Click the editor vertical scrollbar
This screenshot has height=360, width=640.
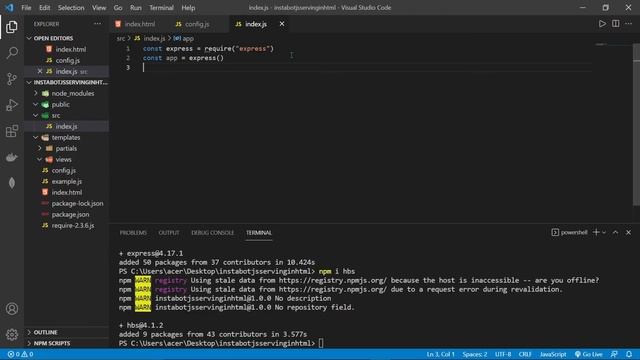[636, 124]
